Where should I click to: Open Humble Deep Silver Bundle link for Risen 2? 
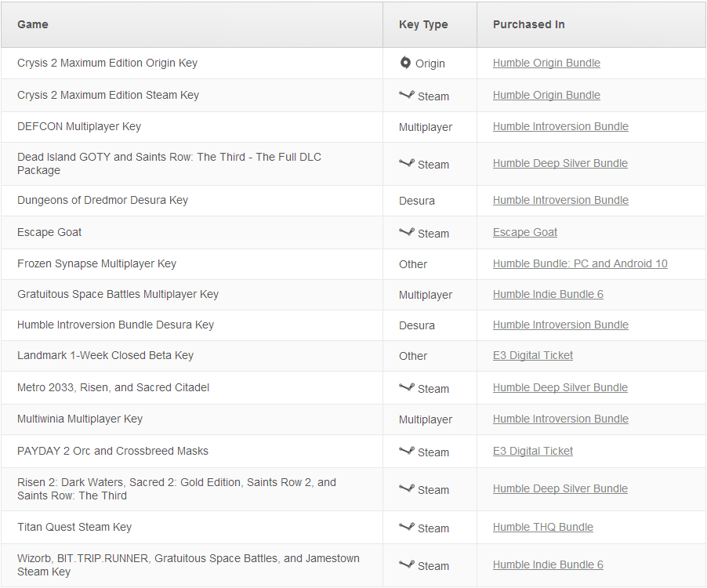(560, 488)
